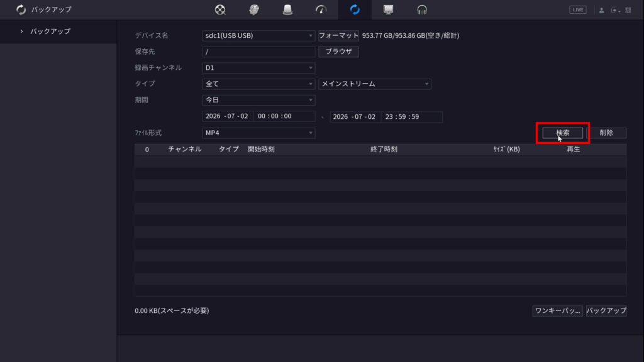This screenshot has width=644, height=362.
Task: Open the メインストリーム stream dropdown
Action: pyautogui.click(x=375, y=84)
